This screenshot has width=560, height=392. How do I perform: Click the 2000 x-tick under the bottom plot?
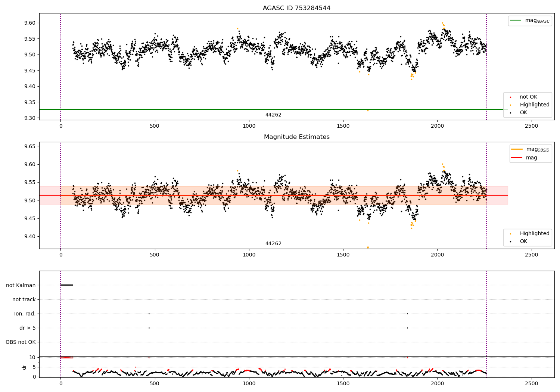[x=437, y=383]
